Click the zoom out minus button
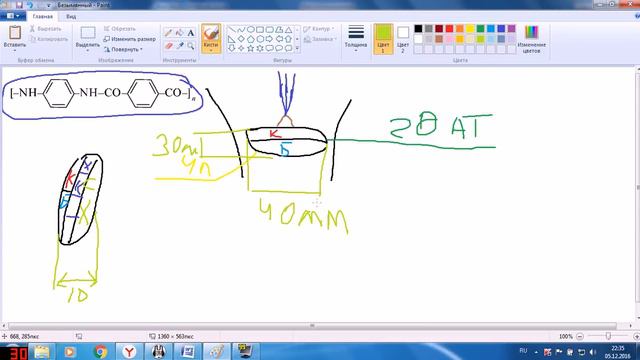640x360 pixels. click(x=580, y=336)
